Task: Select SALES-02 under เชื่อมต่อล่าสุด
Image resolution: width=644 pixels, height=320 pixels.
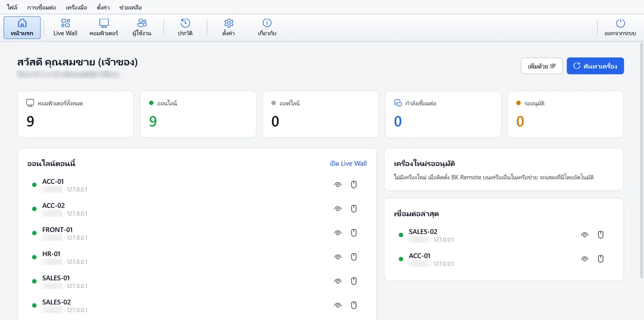Action: tap(504, 235)
